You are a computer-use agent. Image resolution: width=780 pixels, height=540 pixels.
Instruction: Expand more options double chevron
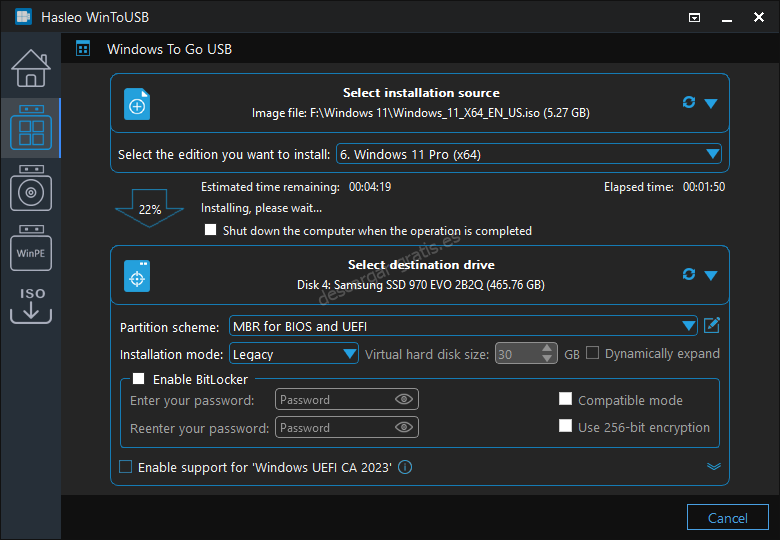coord(714,466)
